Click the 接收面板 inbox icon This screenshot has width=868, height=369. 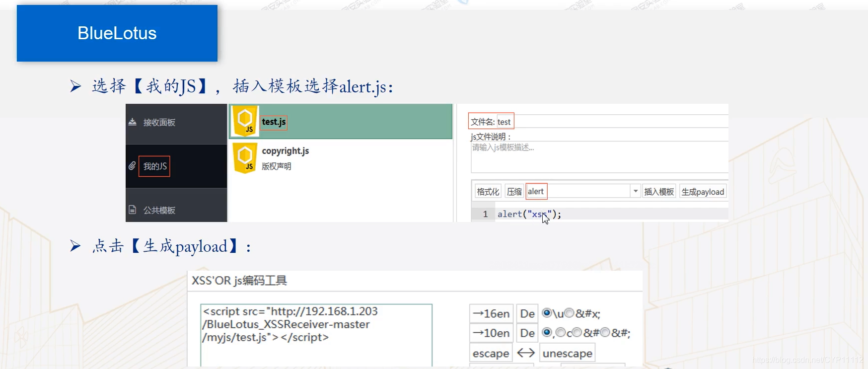[x=132, y=122]
